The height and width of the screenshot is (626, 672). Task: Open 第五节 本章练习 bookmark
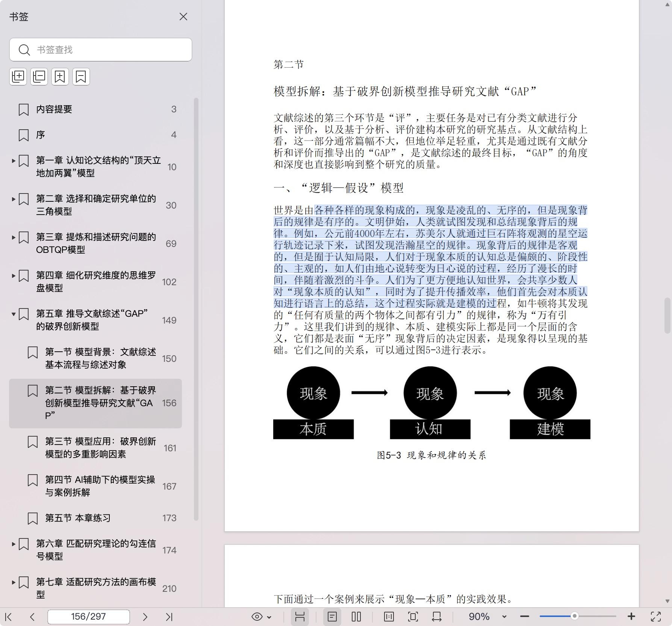pos(95,518)
